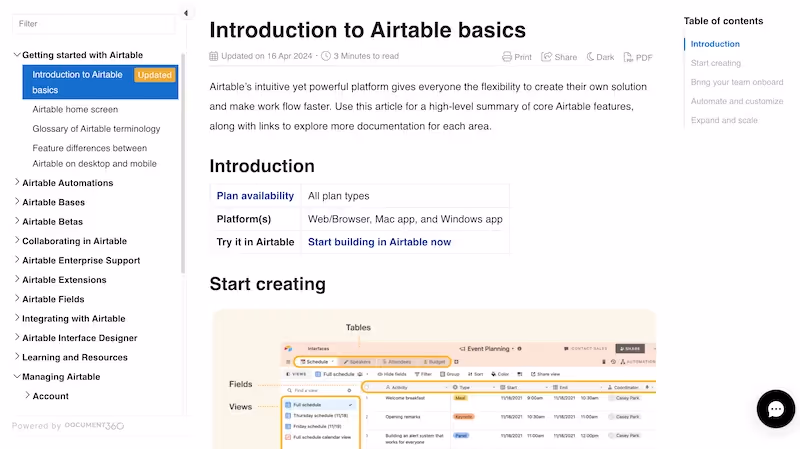The image size is (800, 449).
Task: Jump to Bring your team onboard section
Action: click(x=737, y=82)
